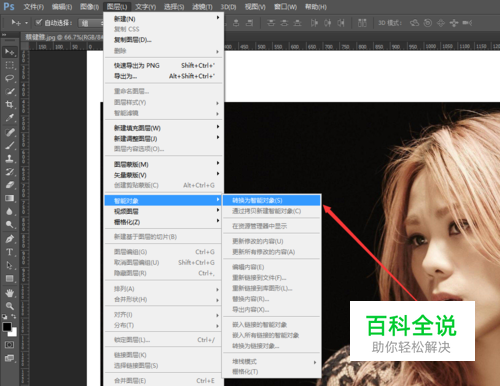Select the Blur tool
500x386 pixels.
coord(10,211)
